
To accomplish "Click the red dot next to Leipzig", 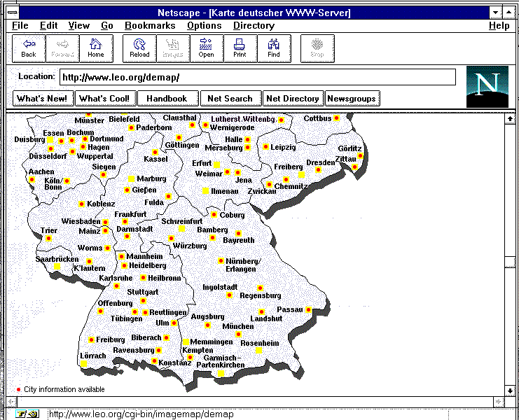I will click(x=265, y=146).
